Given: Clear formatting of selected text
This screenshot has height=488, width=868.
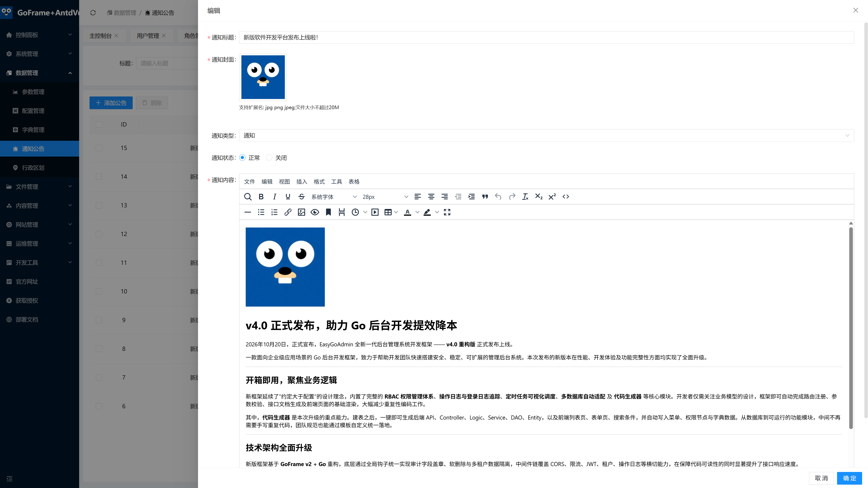Looking at the screenshot, I should pos(525,197).
